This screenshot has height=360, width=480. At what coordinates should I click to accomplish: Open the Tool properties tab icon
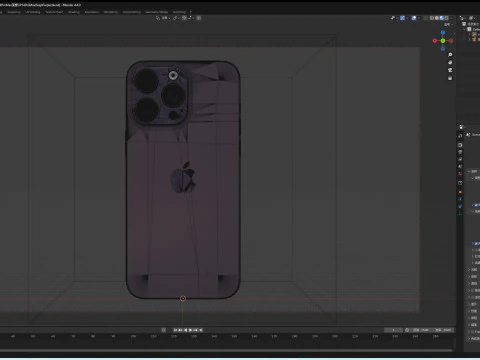coord(460,136)
